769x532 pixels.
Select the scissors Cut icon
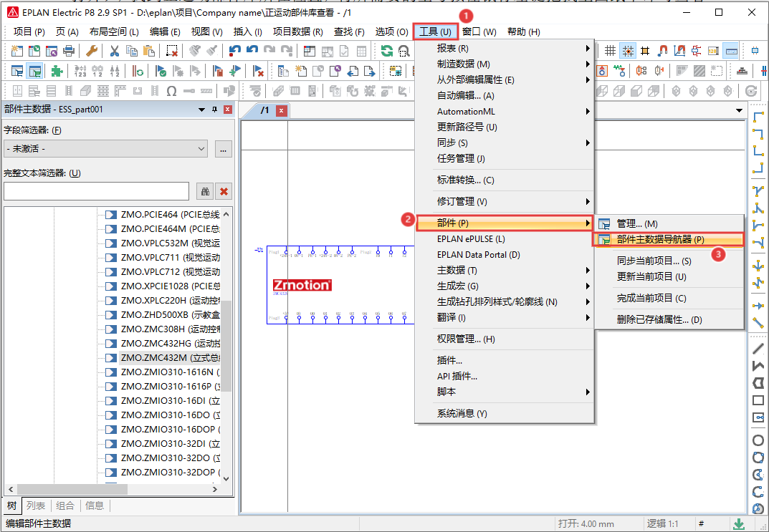click(115, 51)
